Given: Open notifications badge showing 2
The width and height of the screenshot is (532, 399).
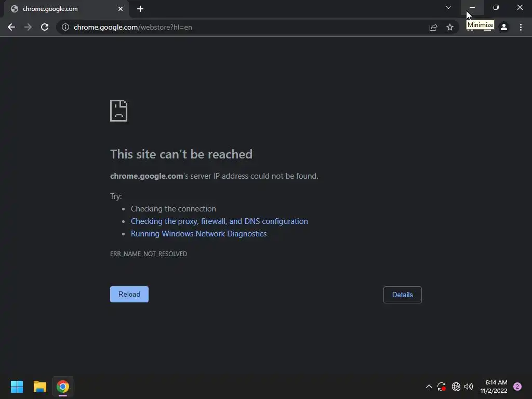Looking at the screenshot, I should (517, 387).
